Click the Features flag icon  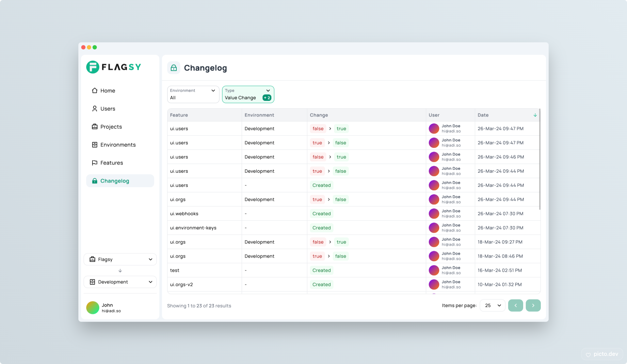(x=95, y=163)
